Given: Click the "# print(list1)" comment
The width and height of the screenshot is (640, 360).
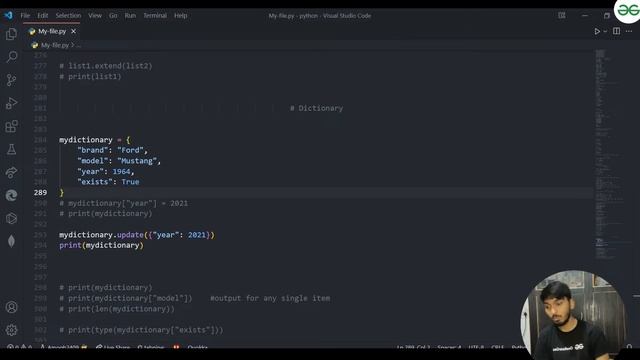Looking at the screenshot, I should pos(90,76).
